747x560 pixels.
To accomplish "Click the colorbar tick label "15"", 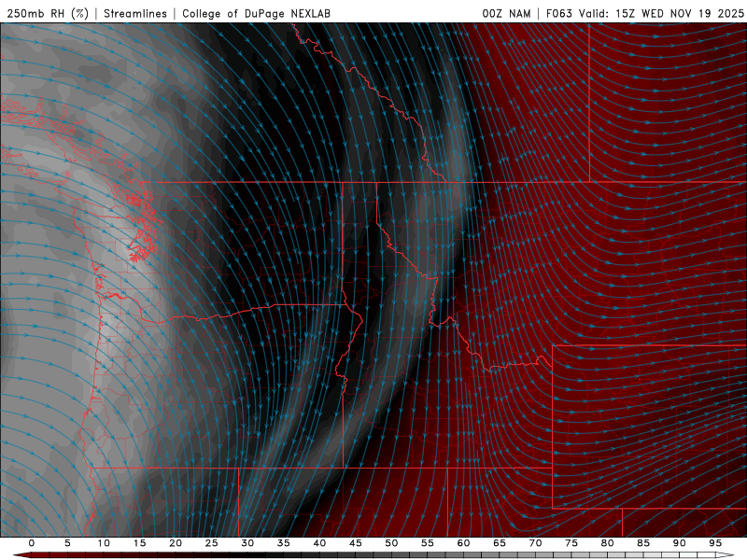I will tap(139, 543).
